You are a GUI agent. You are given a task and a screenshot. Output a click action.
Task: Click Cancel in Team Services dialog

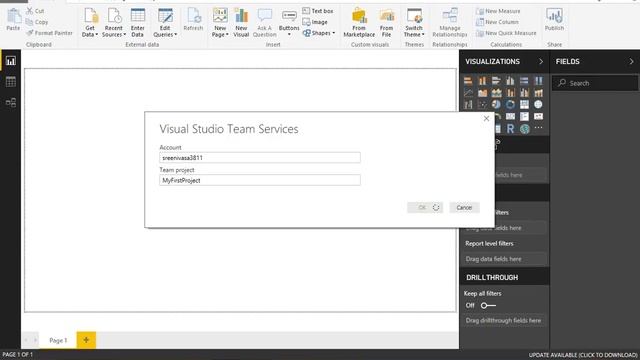click(464, 207)
